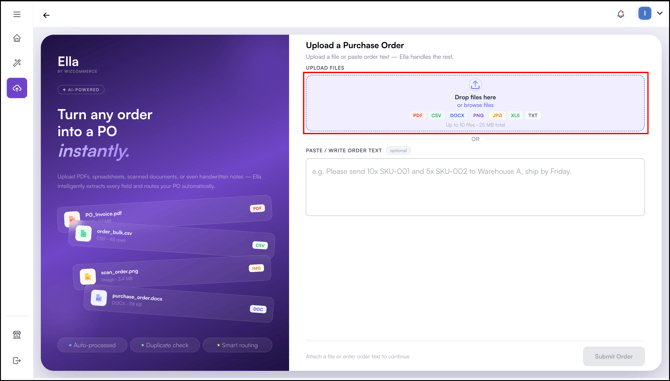Click the DOCX format tag
The height and width of the screenshot is (381, 670).
tap(457, 115)
